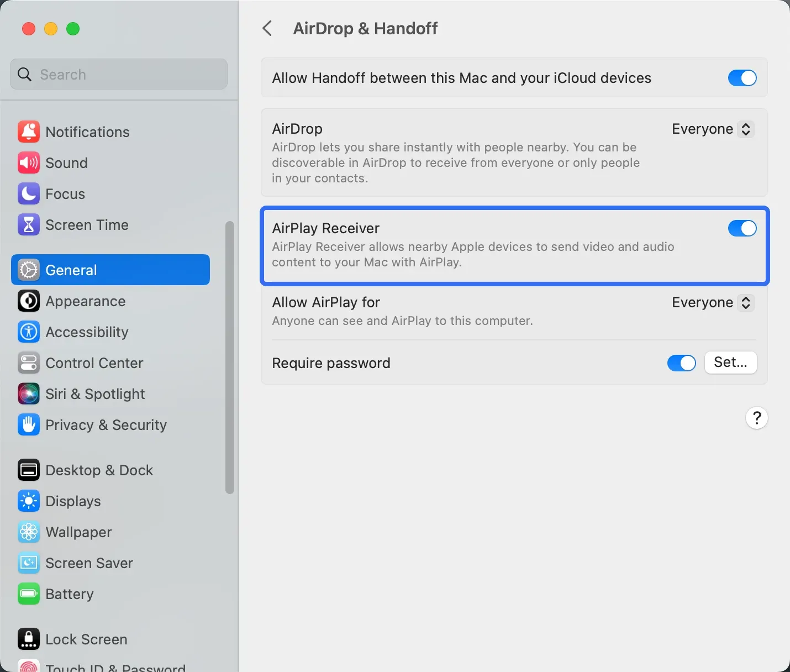The image size is (790, 672).
Task: Open Battery settings label
Action: (70, 594)
